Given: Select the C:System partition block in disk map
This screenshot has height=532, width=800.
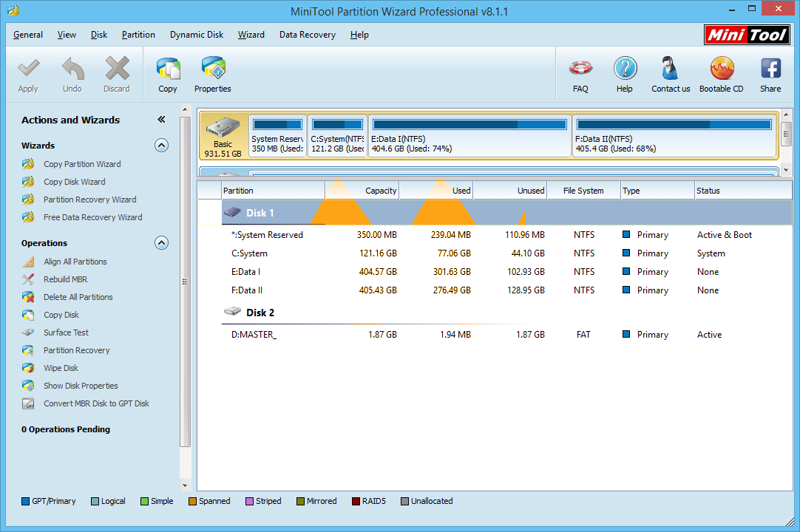Looking at the screenshot, I should (337, 136).
